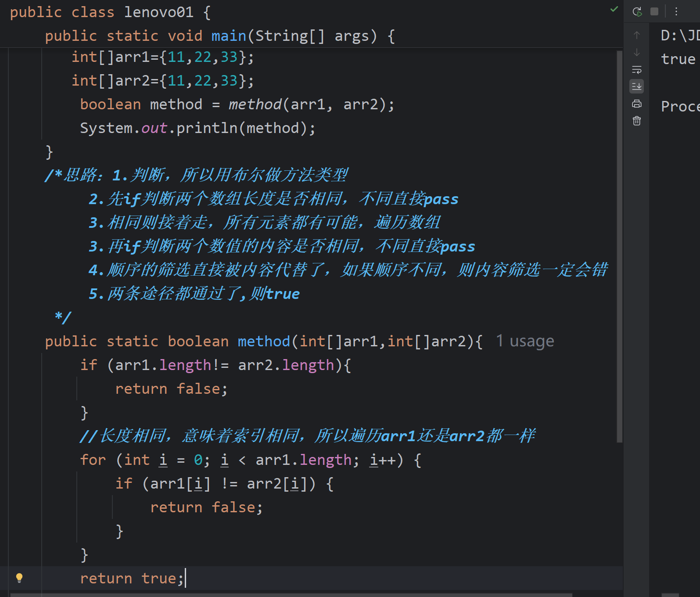Click 'System.out.println(method);' line
The height and width of the screenshot is (597, 700).
coord(197,128)
